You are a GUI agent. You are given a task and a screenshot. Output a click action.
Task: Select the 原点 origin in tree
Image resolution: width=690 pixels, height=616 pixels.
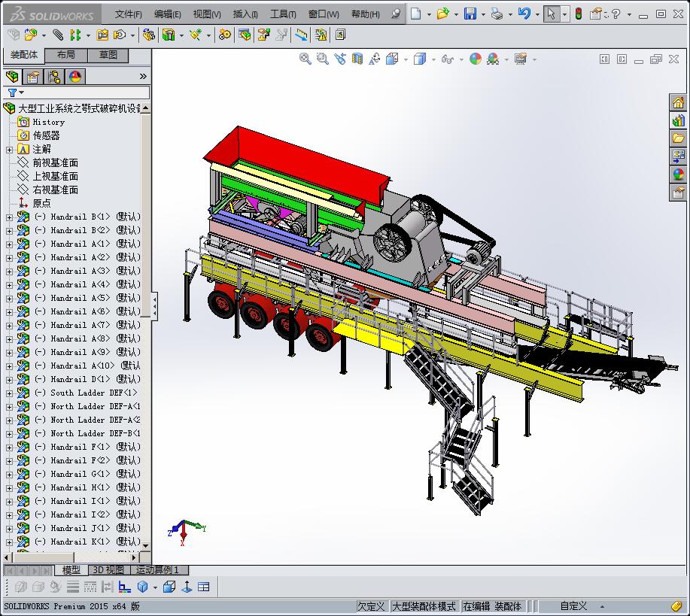pos(41,203)
